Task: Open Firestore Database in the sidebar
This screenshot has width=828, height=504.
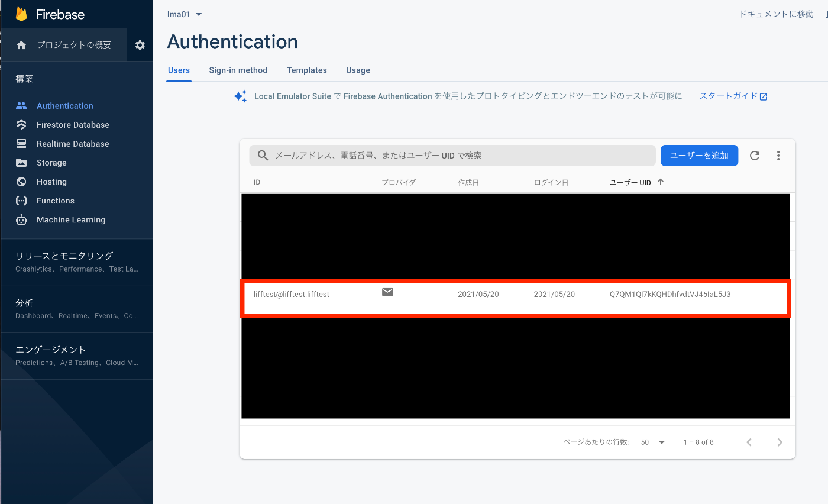Action: [x=73, y=125]
